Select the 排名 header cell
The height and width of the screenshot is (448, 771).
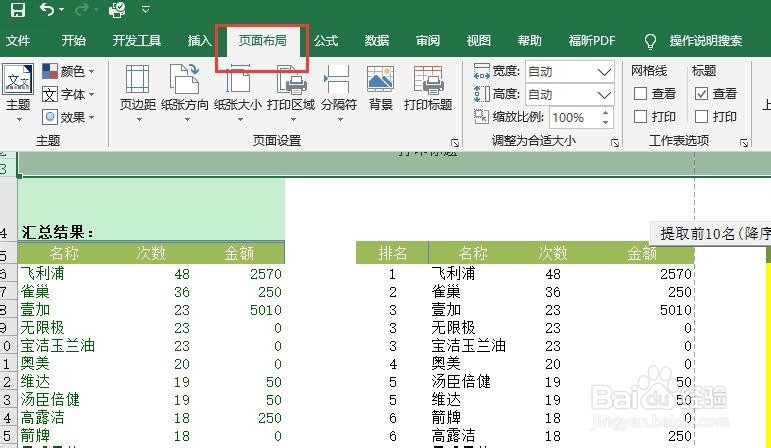point(392,253)
